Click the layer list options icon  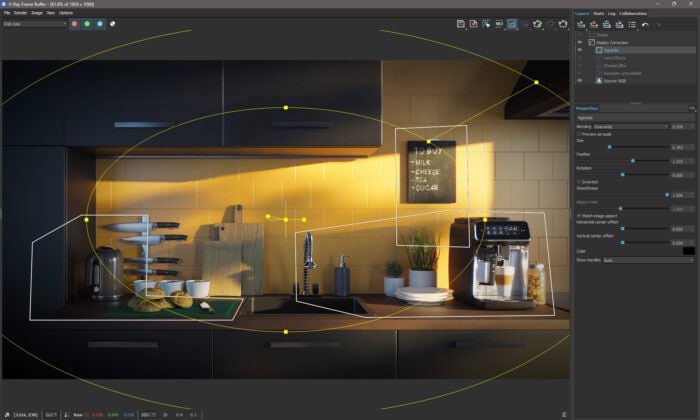click(632, 23)
